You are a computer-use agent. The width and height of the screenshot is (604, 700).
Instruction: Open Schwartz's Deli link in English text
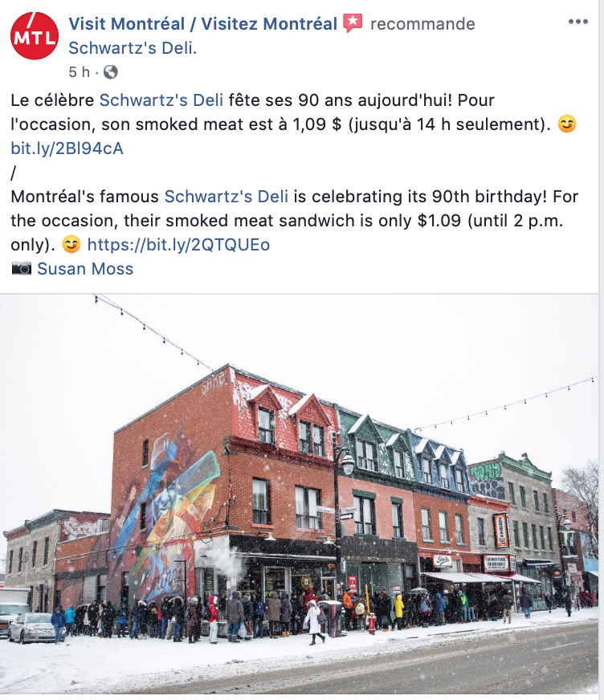click(x=226, y=197)
